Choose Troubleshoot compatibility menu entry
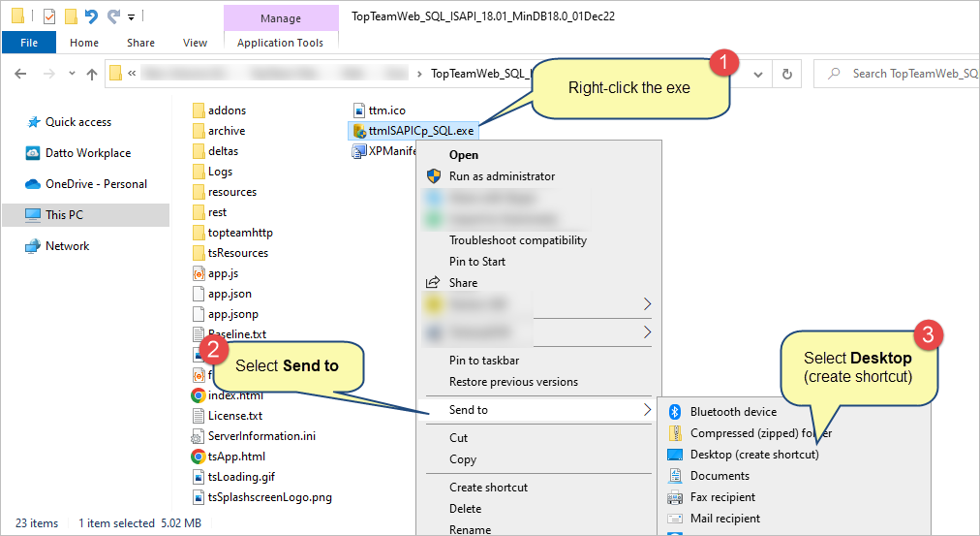This screenshot has width=980, height=536. click(517, 240)
